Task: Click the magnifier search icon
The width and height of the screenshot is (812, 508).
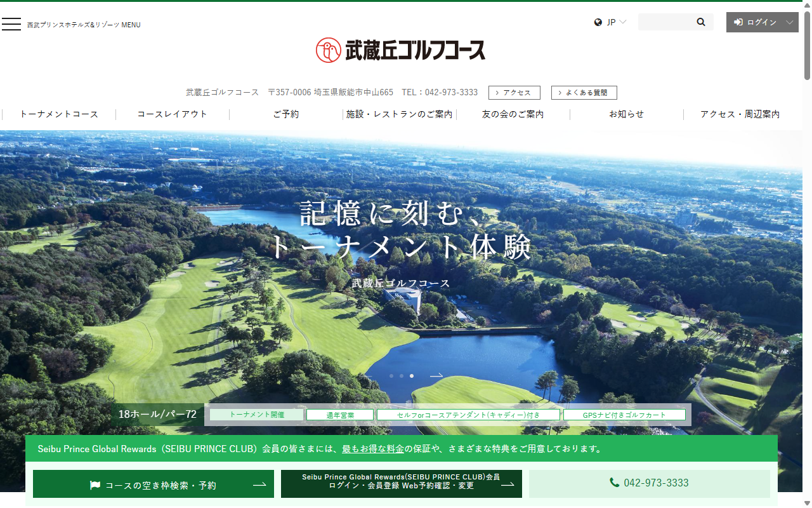Action: click(701, 22)
